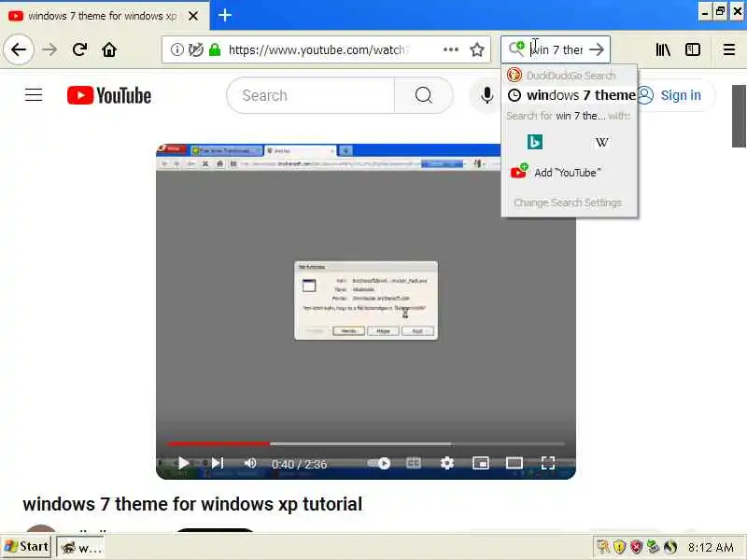This screenshot has width=747, height=560.
Task: Open YouTube guide hamburger menu
Action: pos(34,95)
